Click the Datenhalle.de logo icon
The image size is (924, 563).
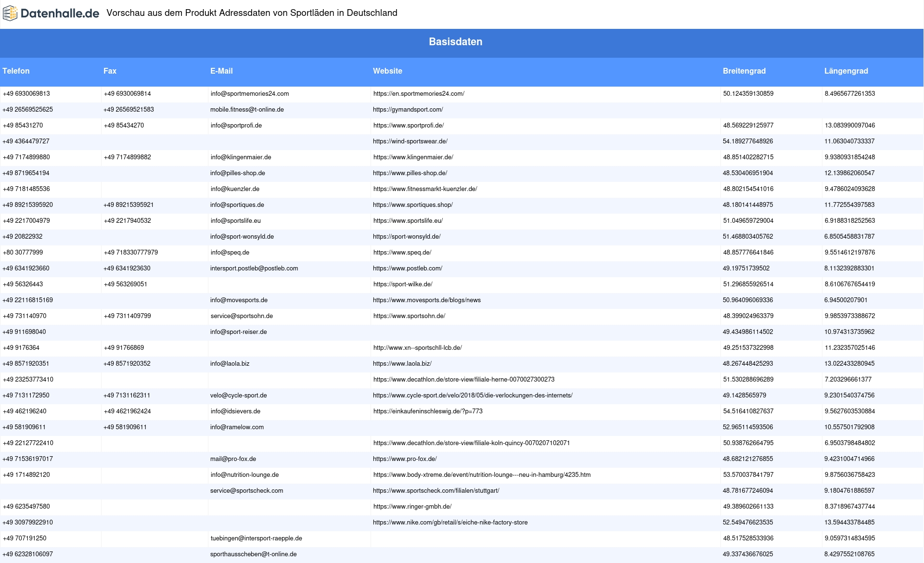(10, 13)
